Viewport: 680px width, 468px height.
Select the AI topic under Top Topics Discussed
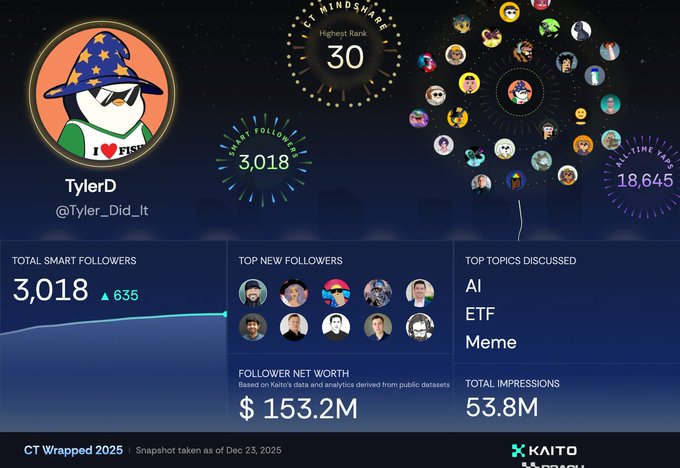point(473,286)
